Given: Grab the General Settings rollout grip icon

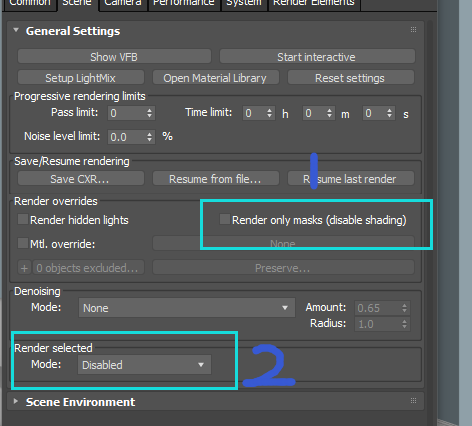Looking at the screenshot, I should point(413,30).
